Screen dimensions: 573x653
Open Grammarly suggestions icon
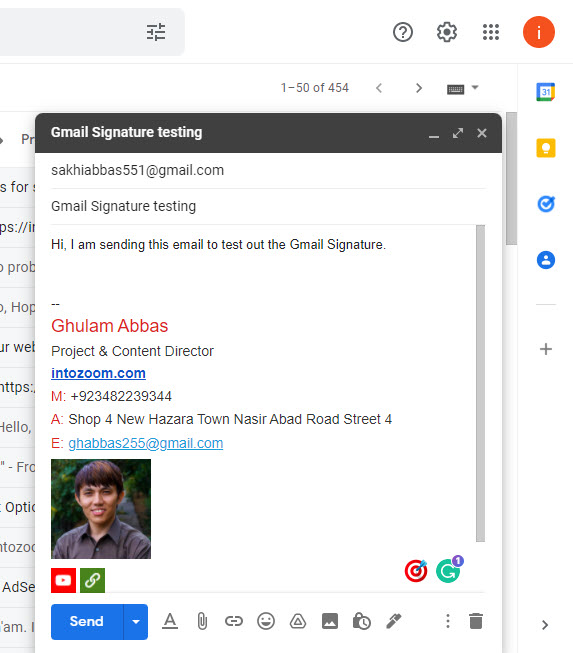click(449, 570)
